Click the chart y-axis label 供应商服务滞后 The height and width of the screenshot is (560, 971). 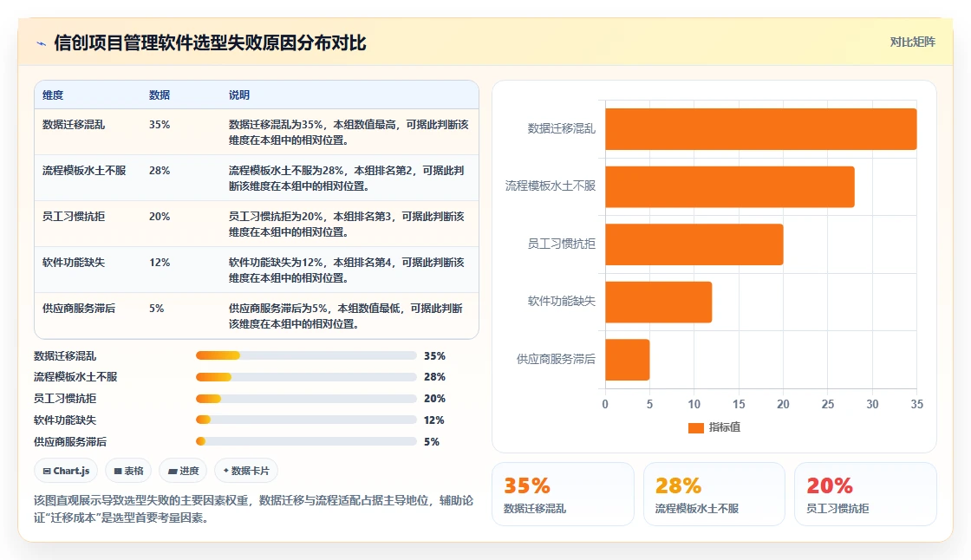[556, 359]
